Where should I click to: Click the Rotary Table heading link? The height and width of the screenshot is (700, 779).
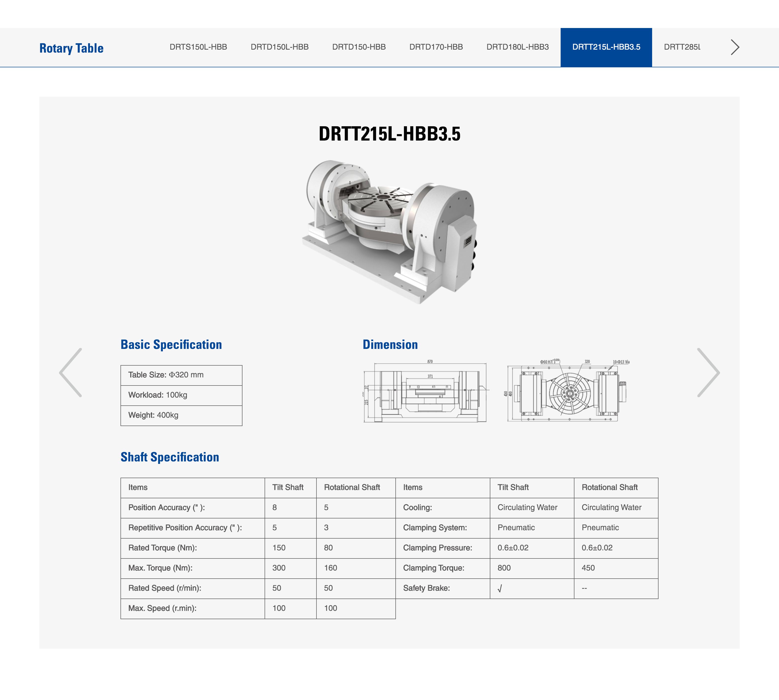point(72,48)
